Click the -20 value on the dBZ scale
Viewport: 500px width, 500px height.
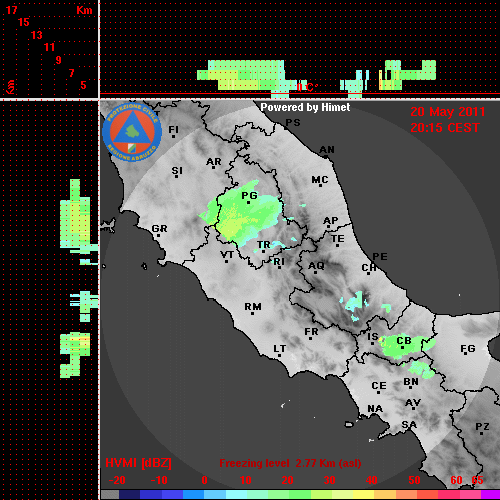tap(117, 480)
